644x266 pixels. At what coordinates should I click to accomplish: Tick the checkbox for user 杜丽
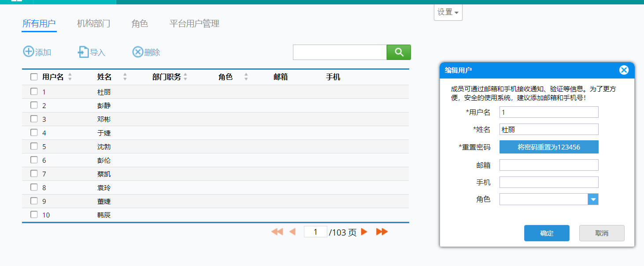pos(34,92)
